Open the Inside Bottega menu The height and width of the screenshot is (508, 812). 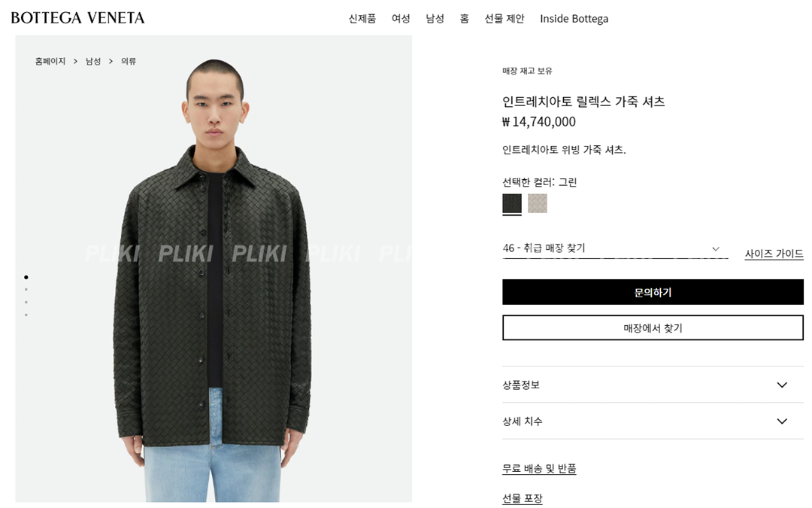[x=574, y=19]
